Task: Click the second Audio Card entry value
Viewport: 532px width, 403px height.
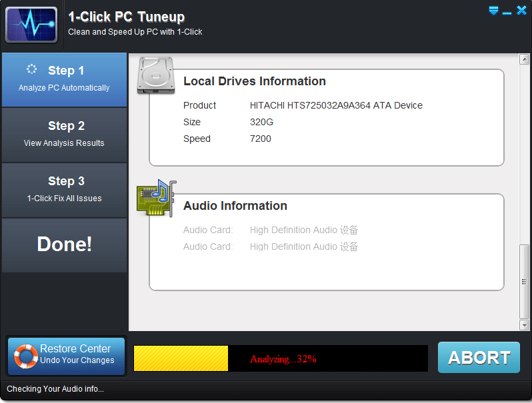Action: tap(303, 246)
